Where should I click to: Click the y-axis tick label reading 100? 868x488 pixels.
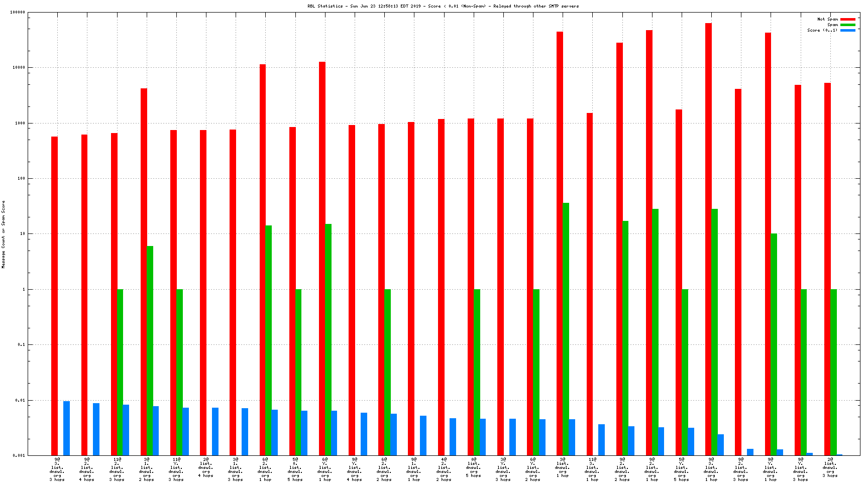(x=21, y=178)
